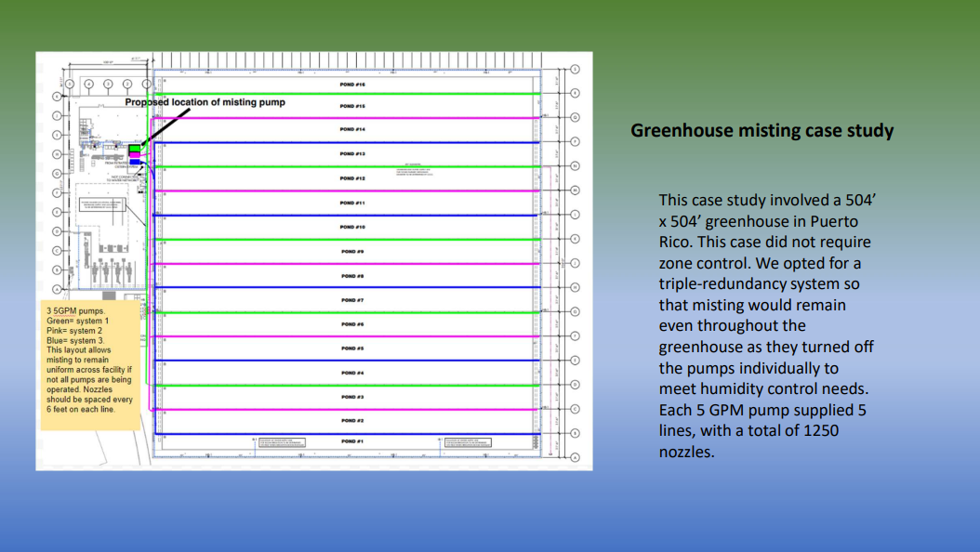Click 'triple-redundancy system so' line

(760, 284)
